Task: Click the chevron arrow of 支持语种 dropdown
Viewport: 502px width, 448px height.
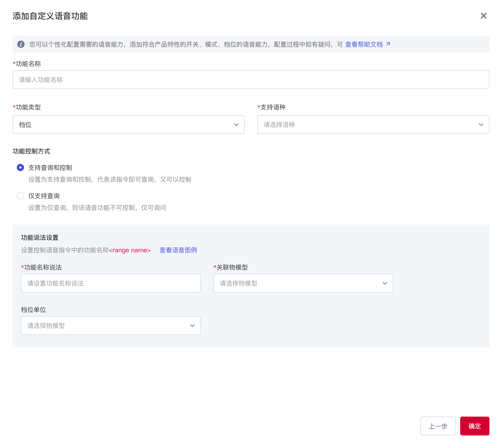Action: point(481,125)
